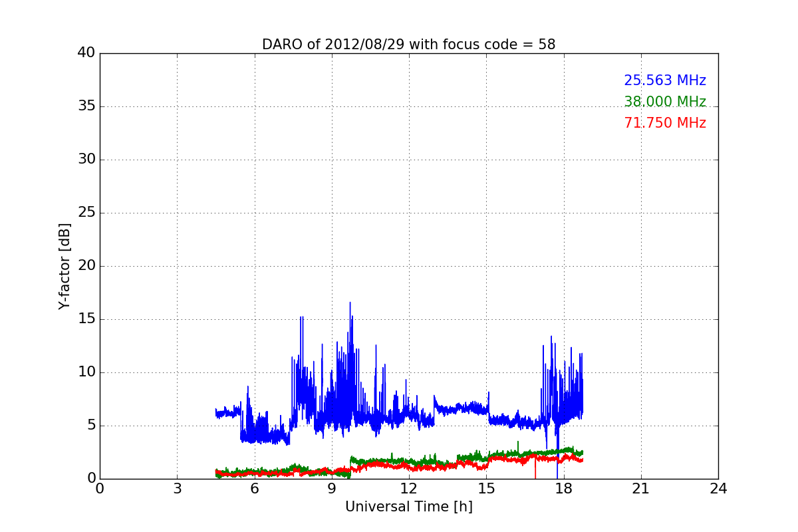Click the y-axis tick label 35
Viewport: 798px width, 532px height.
click(86, 106)
